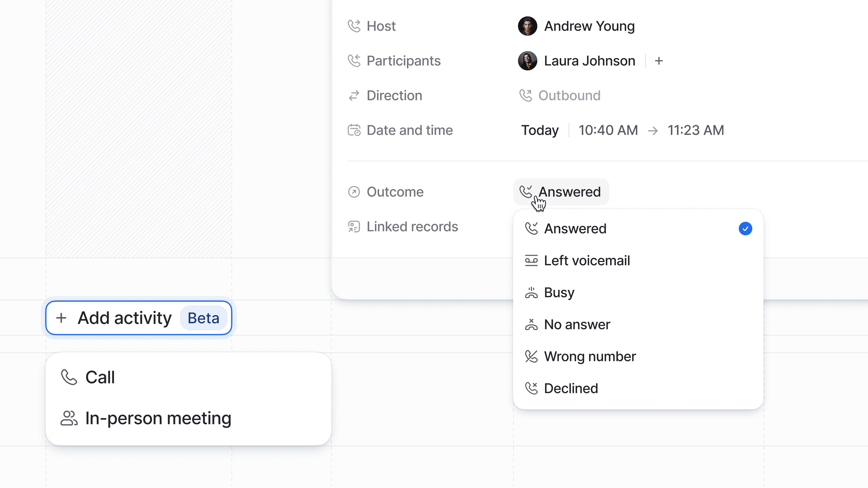Click Laura Johnson's avatar photo
This screenshot has height=488, width=868.
pos(527,61)
